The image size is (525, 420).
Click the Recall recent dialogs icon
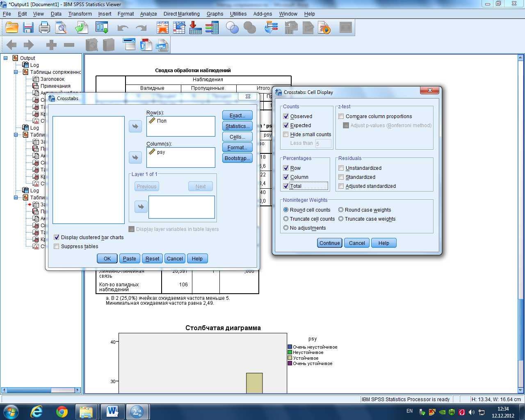coord(102,28)
